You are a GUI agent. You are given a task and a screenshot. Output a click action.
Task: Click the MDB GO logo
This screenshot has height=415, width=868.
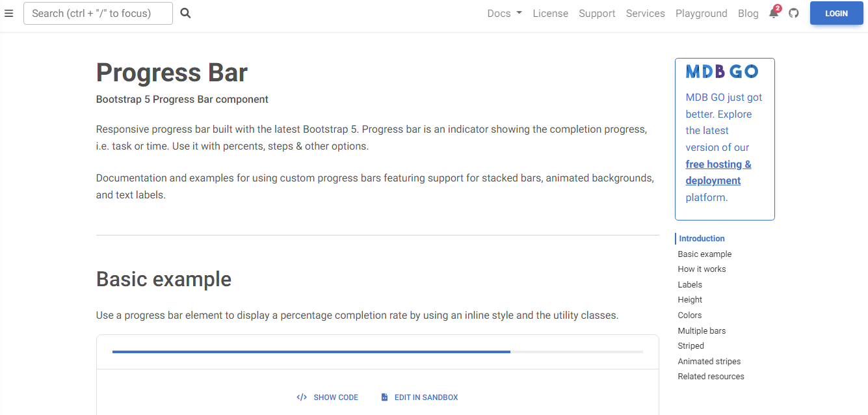(x=722, y=72)
